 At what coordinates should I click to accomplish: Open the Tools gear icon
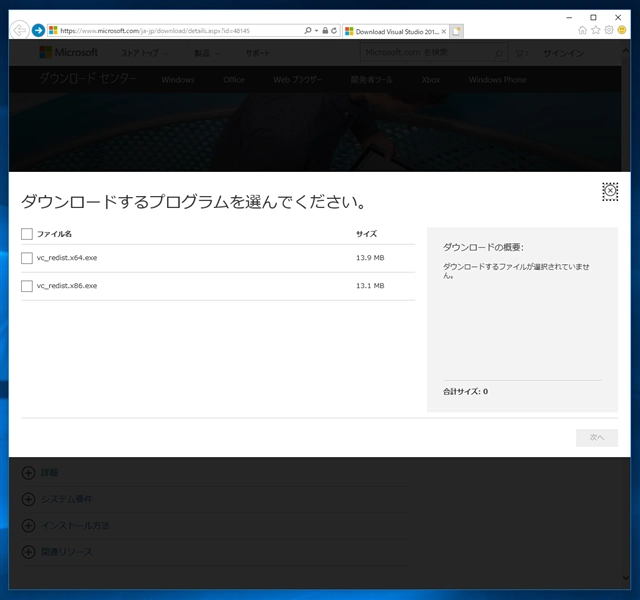coord(609,30)
